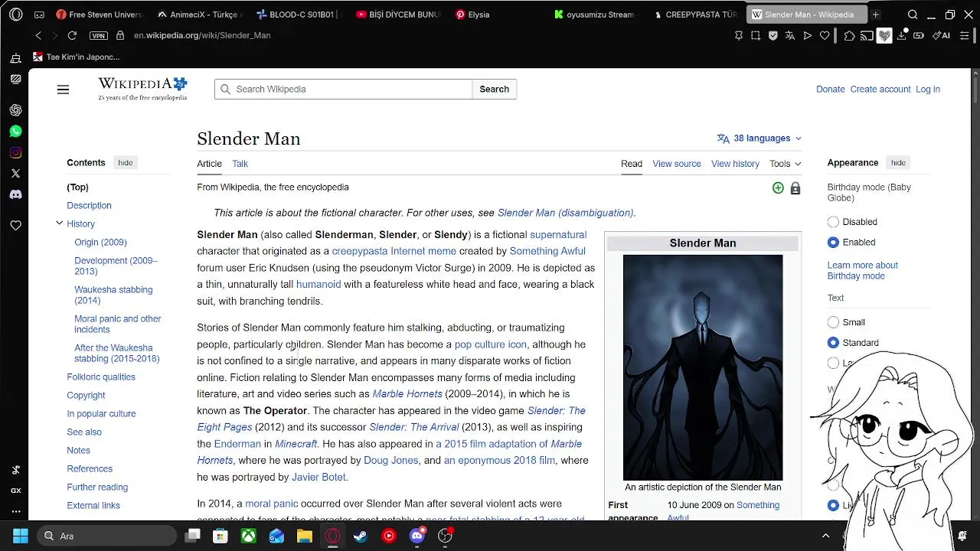This screenshot has width=980, height=551.
Task: Switch to BLOOD-C S01B01 tab
Action: 300,15
